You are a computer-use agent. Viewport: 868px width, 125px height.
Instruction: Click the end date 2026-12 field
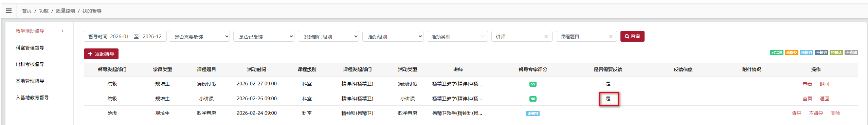[x=152, y=37]
